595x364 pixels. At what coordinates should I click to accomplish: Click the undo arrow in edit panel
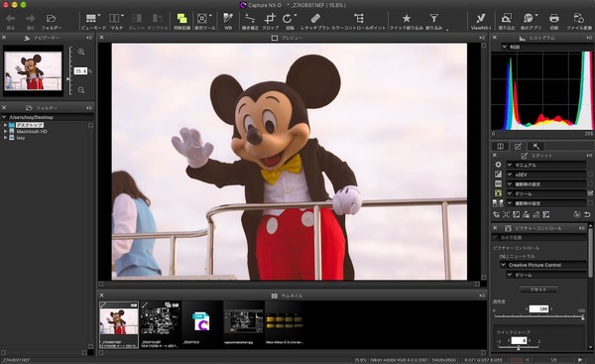click(587, 214)
